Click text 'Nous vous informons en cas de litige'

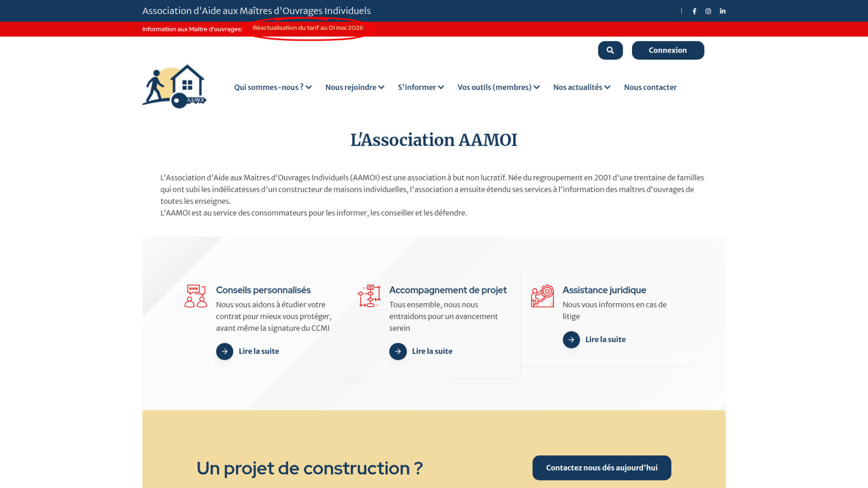coord(615,310)
